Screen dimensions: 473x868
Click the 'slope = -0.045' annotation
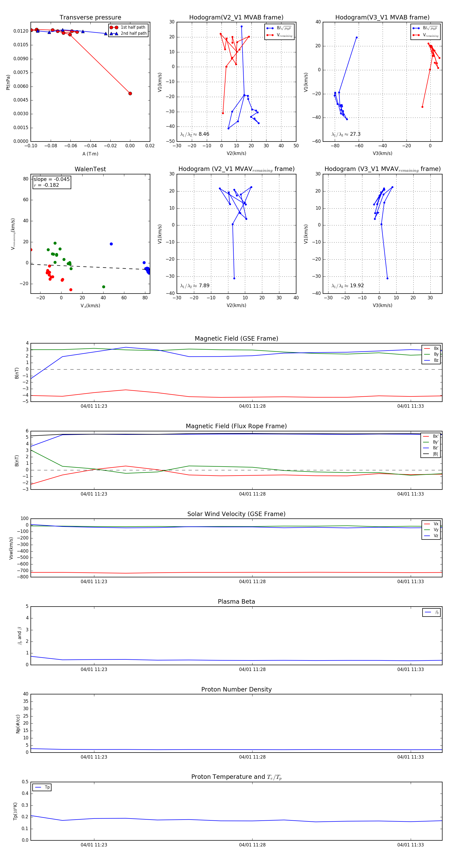click(52, 179)
